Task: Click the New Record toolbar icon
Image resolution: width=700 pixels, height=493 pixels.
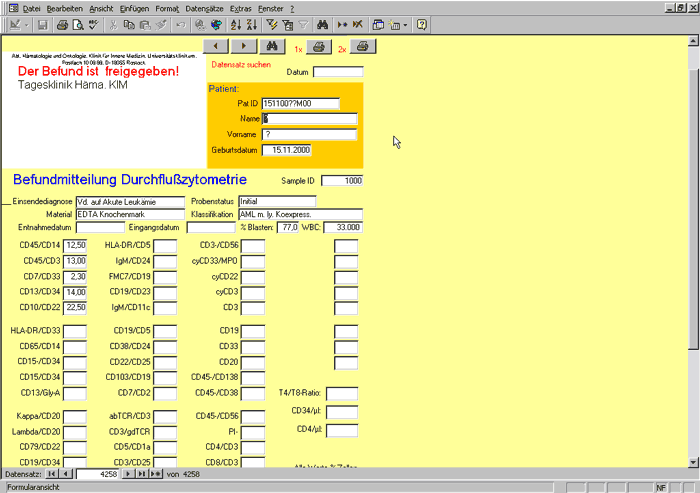Action: coord(342,25)
